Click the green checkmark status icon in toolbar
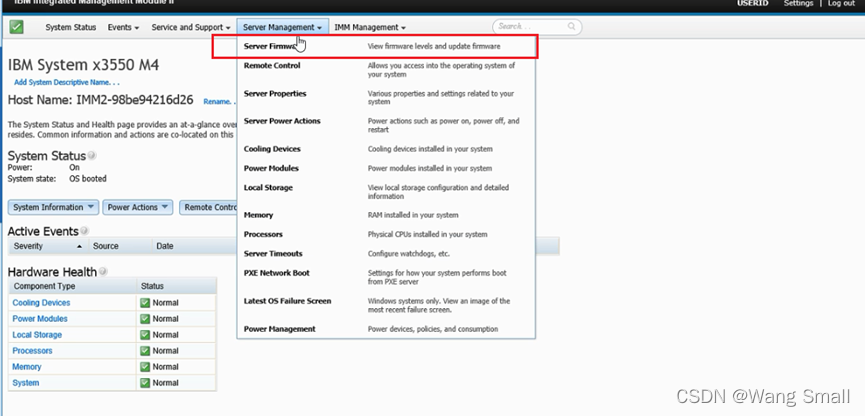 pos(17,26)
